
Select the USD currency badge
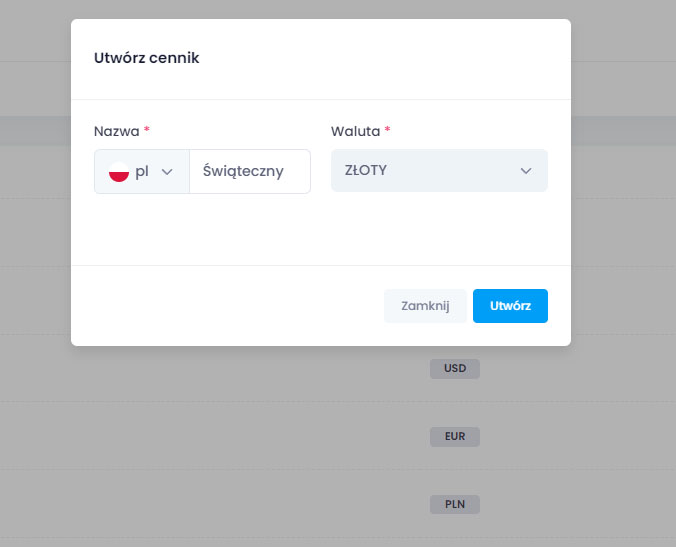(x=455, y=369)
